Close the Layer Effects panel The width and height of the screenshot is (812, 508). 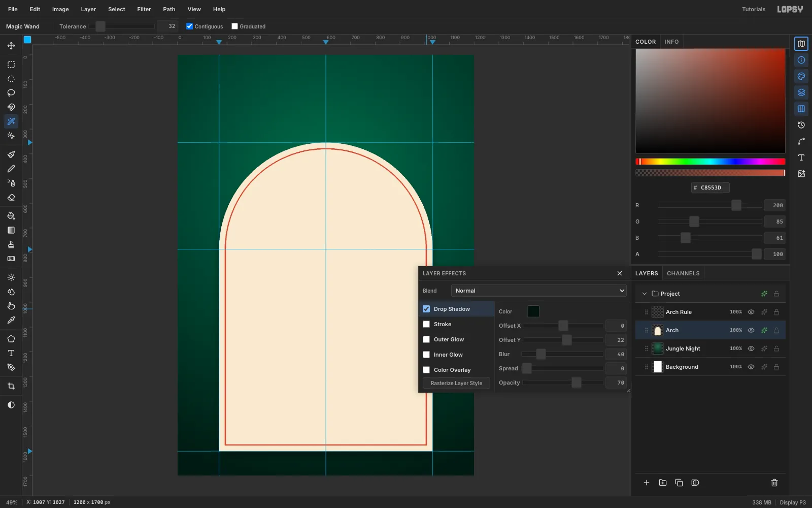620,273
